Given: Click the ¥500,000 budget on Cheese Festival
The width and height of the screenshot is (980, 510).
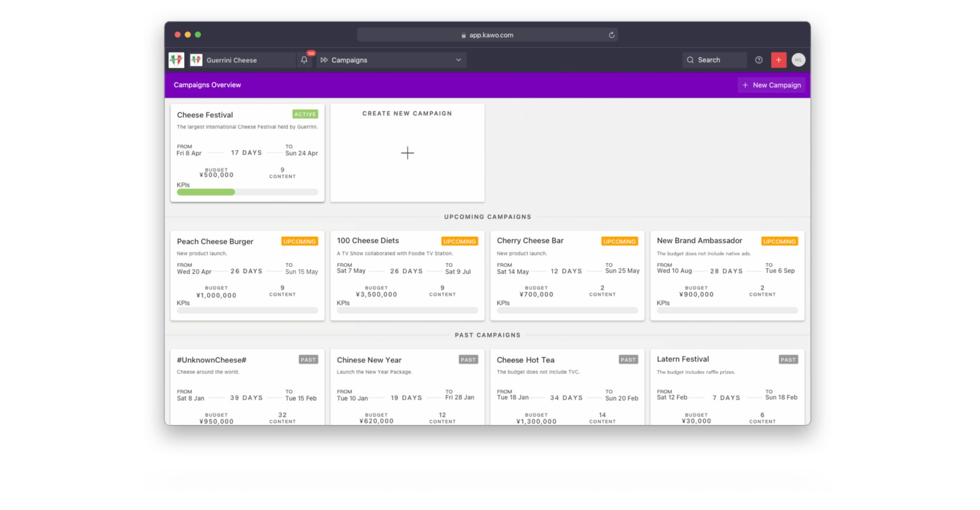Looking at the screenshot, I should tap(216, 175).
